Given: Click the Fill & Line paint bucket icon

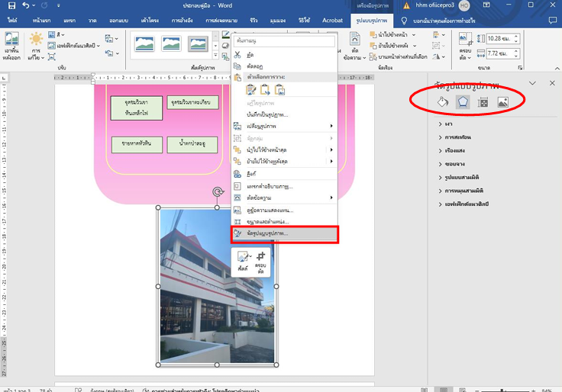Looking at the screenshot, I should click(442, 101).
